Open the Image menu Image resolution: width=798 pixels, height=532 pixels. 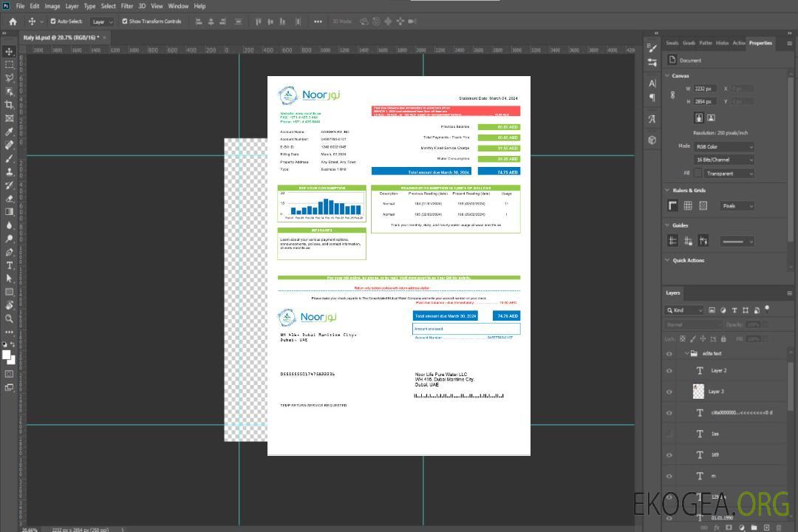[x=52, y=6]
